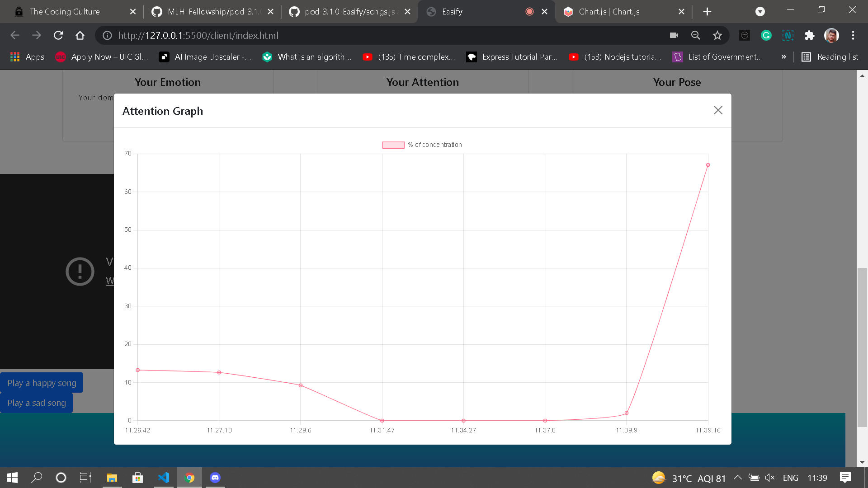Reload the current page
The height and width of the screenshot is (488, 868).
pyautogui.click(x=58, y=35)
